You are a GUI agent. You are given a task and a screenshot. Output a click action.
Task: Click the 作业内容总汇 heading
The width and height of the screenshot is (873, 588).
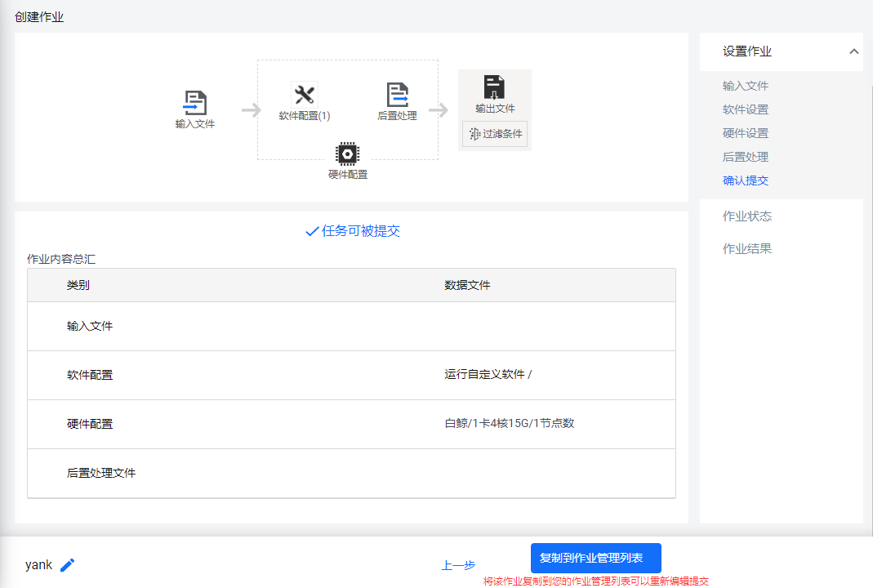pyautogui.click(x=61, y=259)
